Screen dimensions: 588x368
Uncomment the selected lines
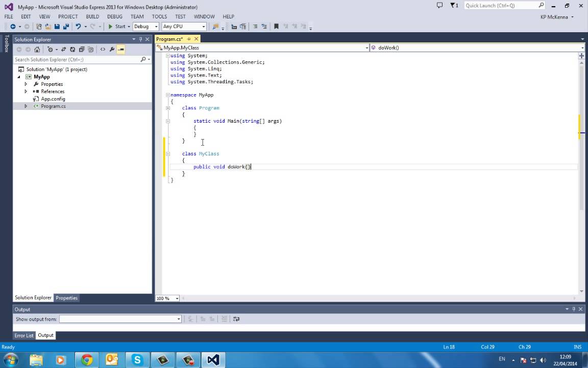[x=264, y=26]
